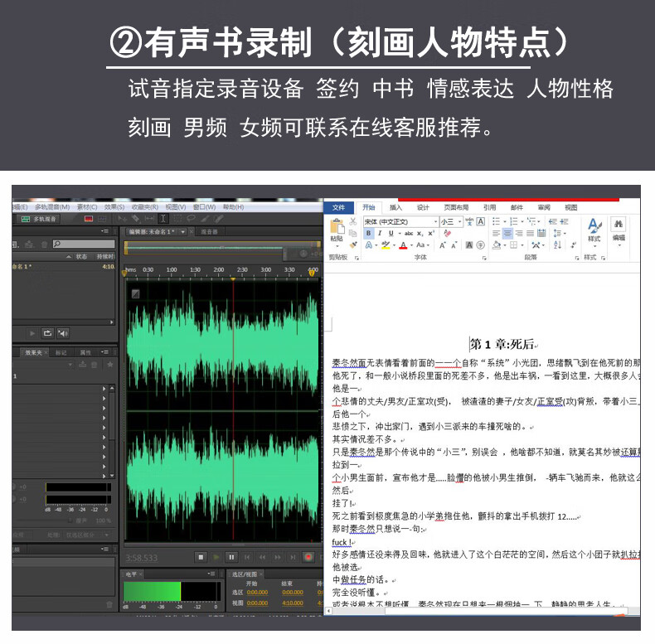This screenshot has height=644, width=655.
Task: Click the green Play button in Audition transport
Action: pos(216,557)
